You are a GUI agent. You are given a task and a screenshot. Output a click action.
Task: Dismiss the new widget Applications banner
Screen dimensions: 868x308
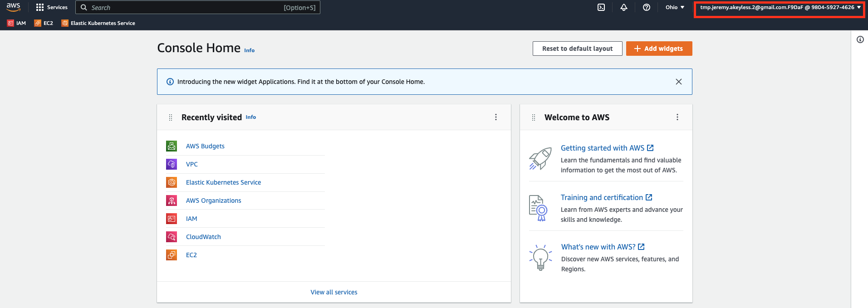pos(679,82)
